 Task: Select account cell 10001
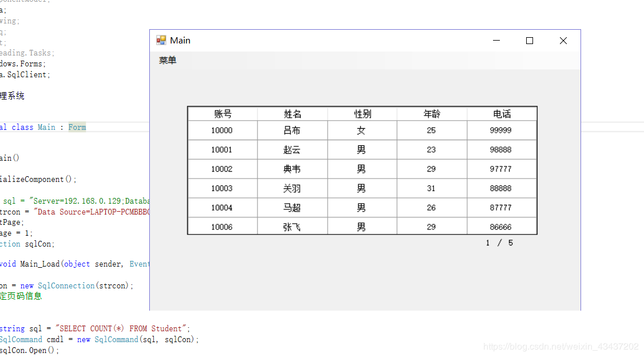tap(222, 149)
